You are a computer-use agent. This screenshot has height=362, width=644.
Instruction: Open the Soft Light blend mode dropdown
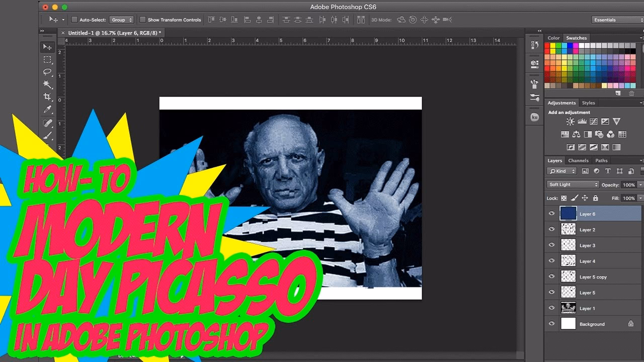[573, 185]
